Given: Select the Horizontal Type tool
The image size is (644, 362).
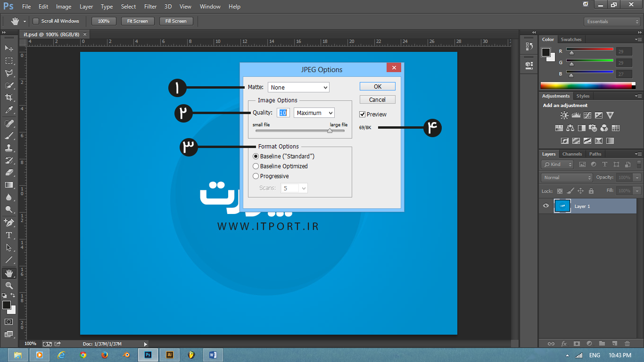Looking at the screenshot, I should click(9, 235).
